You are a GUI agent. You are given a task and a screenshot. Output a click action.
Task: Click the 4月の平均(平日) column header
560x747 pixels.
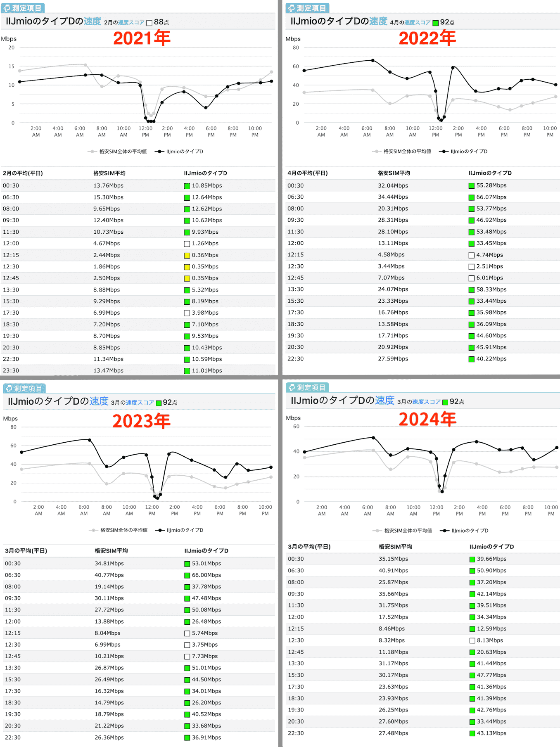point(308,173)
